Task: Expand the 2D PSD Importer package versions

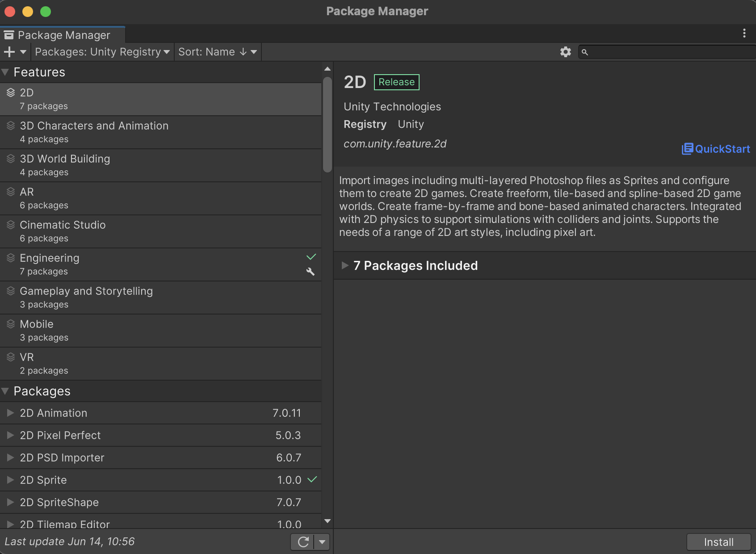Action: tap(10, 457)
